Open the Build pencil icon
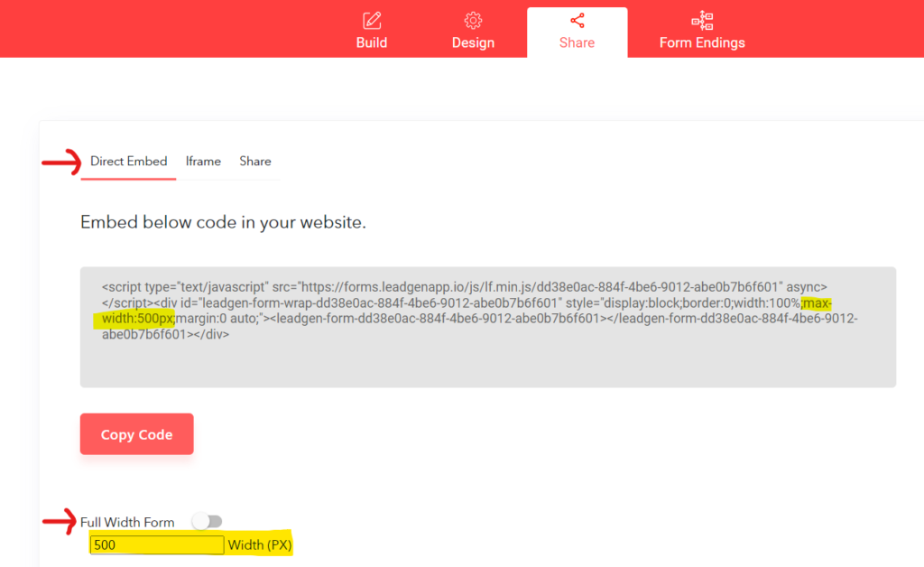 point(371,21)
